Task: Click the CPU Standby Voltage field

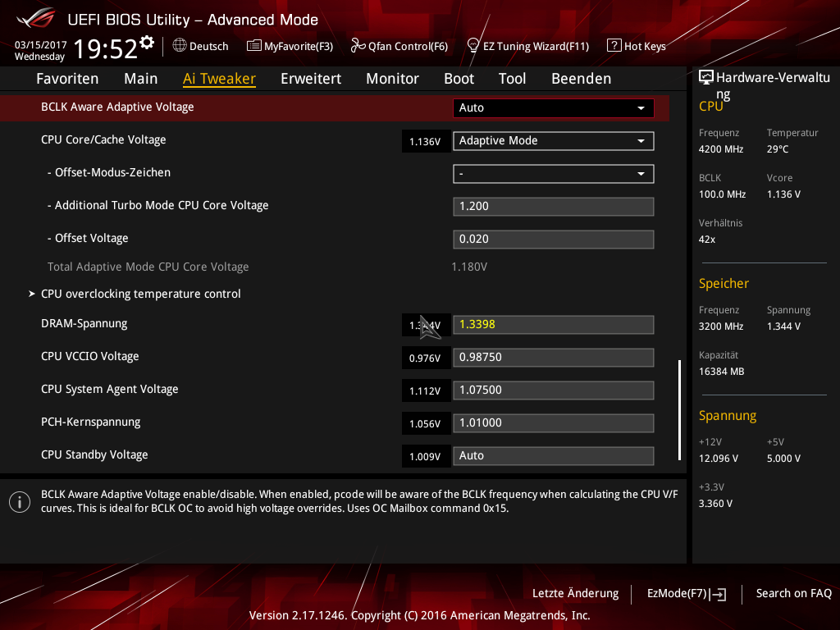Action: tap(554, 455)
